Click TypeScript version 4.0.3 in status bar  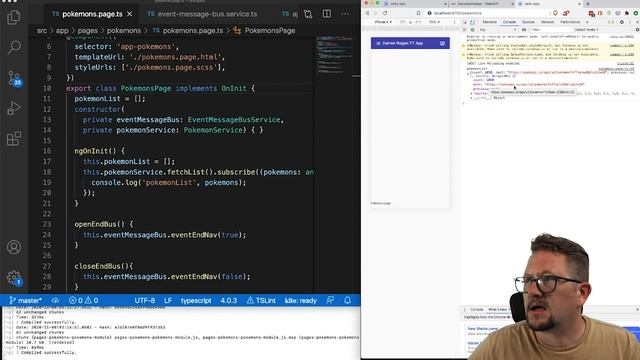point(229,300)
